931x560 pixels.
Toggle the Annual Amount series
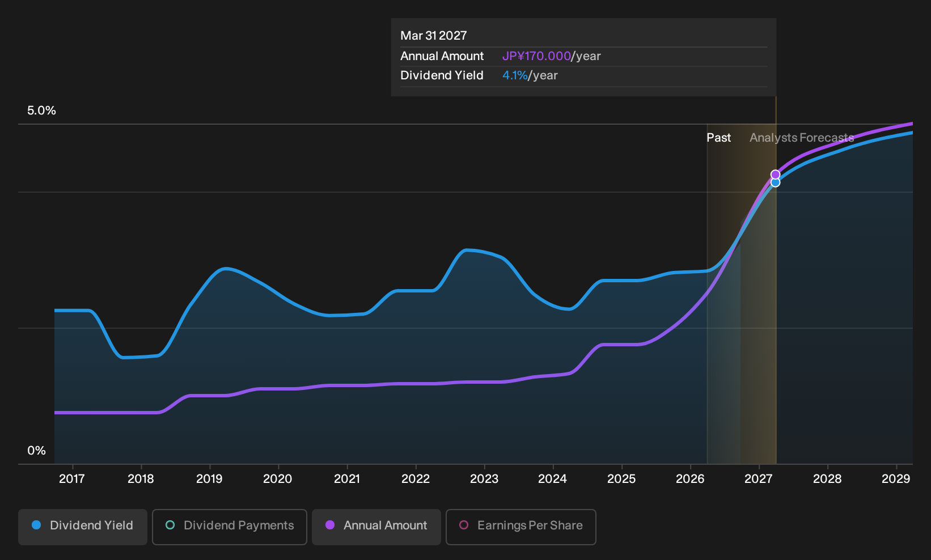pos(376,527)
